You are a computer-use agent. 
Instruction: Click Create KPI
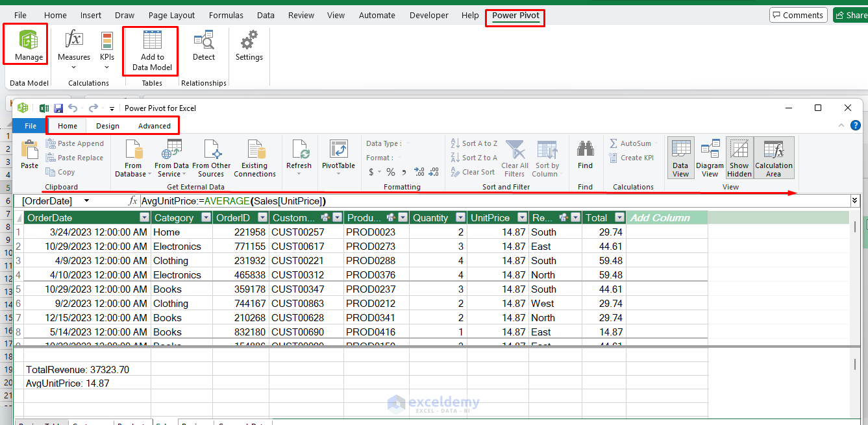[631, 158]
